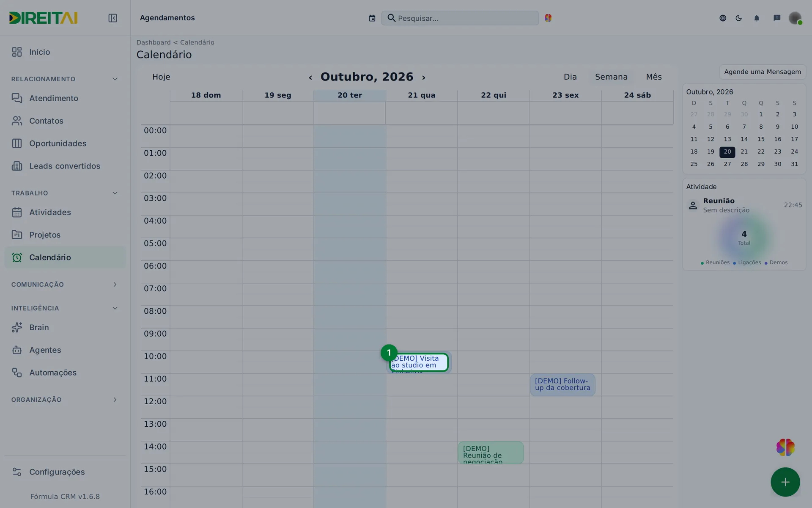Open Atividades in the sidebar
Screen dimensions: 812x508
click(65, 213)
